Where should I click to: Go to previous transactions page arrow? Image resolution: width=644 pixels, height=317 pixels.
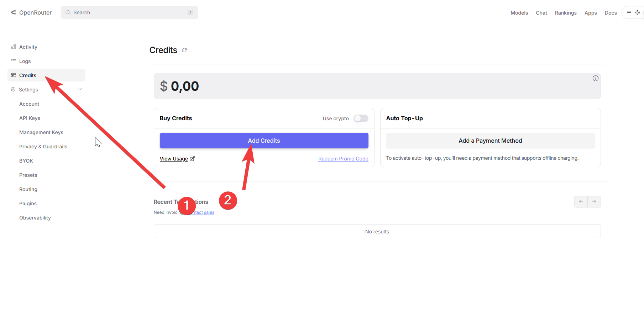point(581,202)
